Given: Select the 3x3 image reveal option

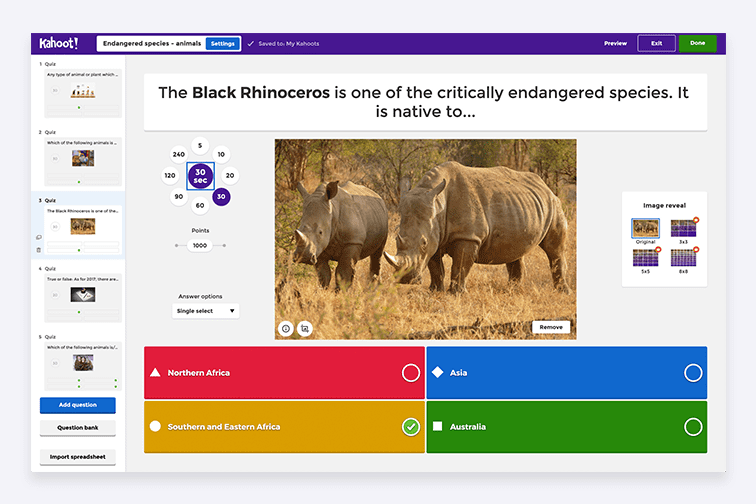Looking at the screenshot, I should (684, 228).
